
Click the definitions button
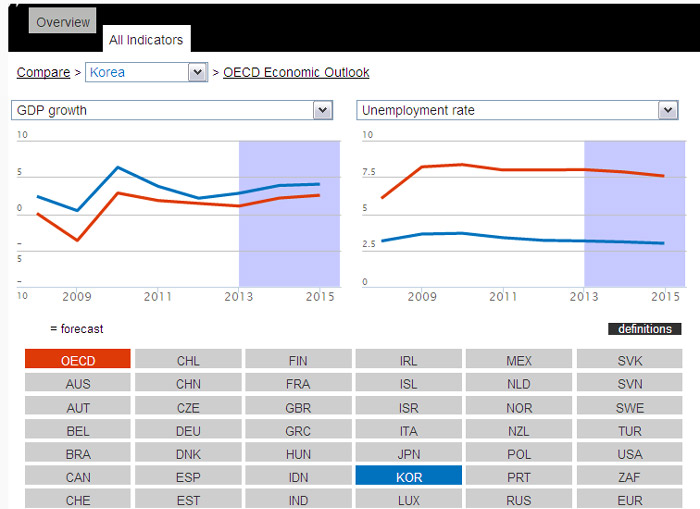click(x=645, y=329)
